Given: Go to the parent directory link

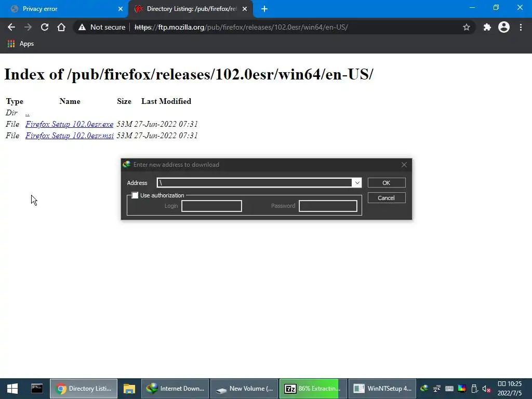Looking at the screenshot, I should pos(28,113).
